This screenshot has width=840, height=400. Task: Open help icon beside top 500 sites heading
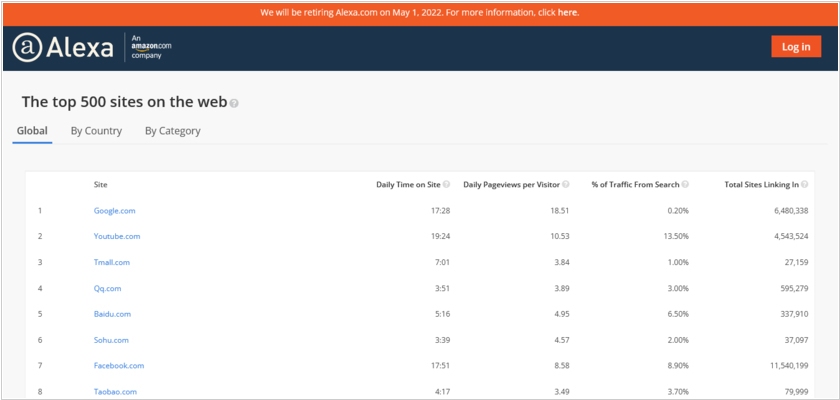tap(234, 103)
